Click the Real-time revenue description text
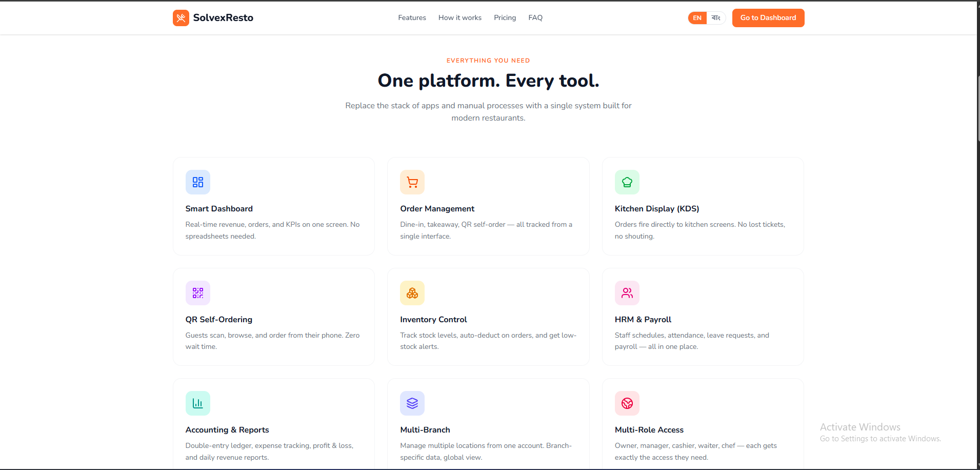 tap(272, 230)
